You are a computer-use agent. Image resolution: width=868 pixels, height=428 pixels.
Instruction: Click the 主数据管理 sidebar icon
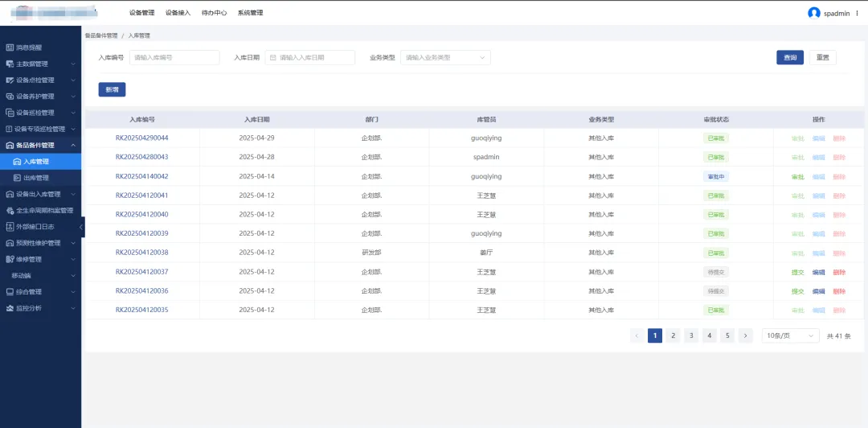(x=10, y=64)
